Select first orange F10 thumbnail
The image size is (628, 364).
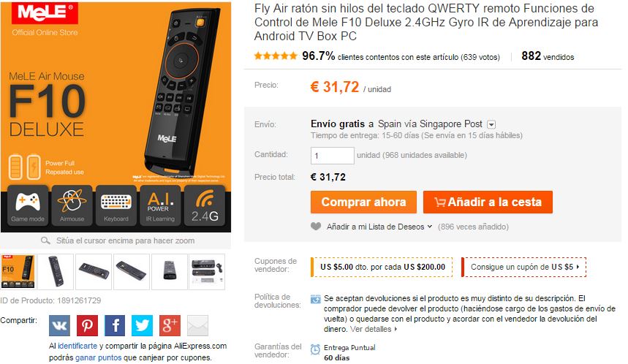pos(18,271)
